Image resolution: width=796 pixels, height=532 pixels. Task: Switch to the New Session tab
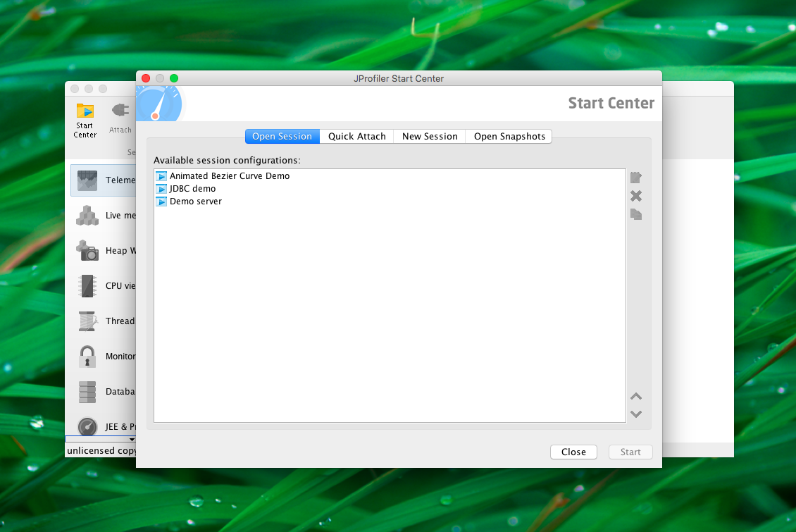tap(430, 137)
